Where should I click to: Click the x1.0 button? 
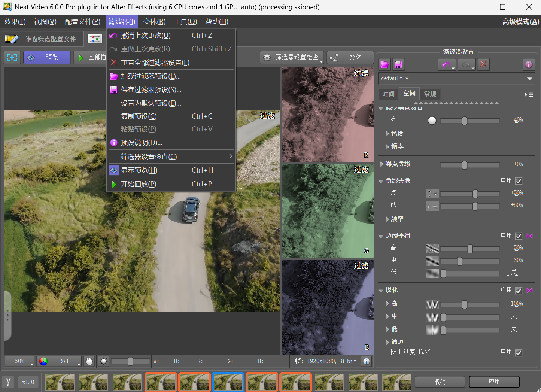tap(28, 382)
